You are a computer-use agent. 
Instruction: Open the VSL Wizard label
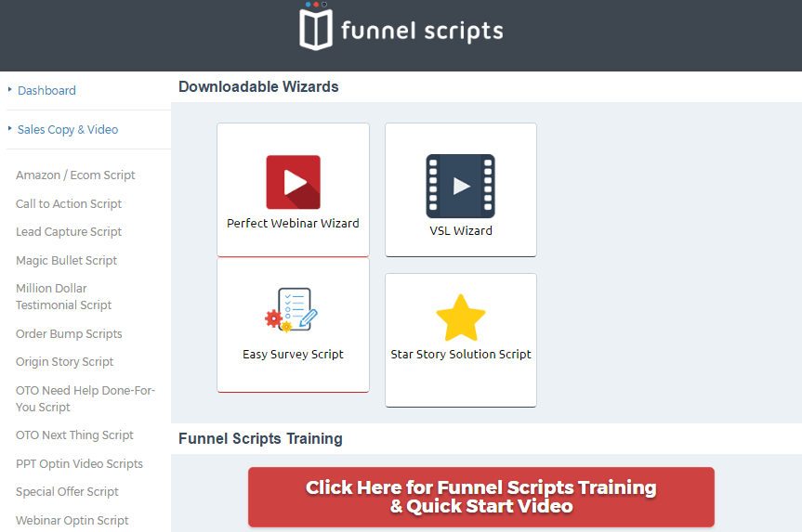[x=461, y=231]
